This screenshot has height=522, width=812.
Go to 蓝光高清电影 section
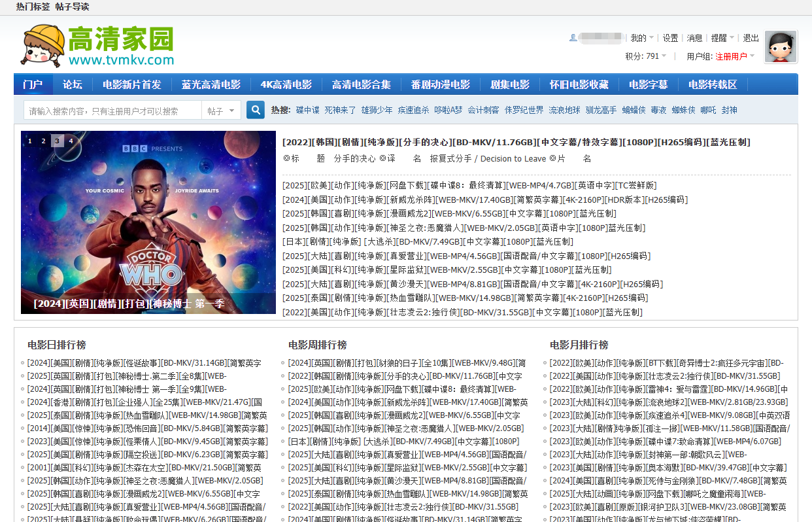point(211,84)
